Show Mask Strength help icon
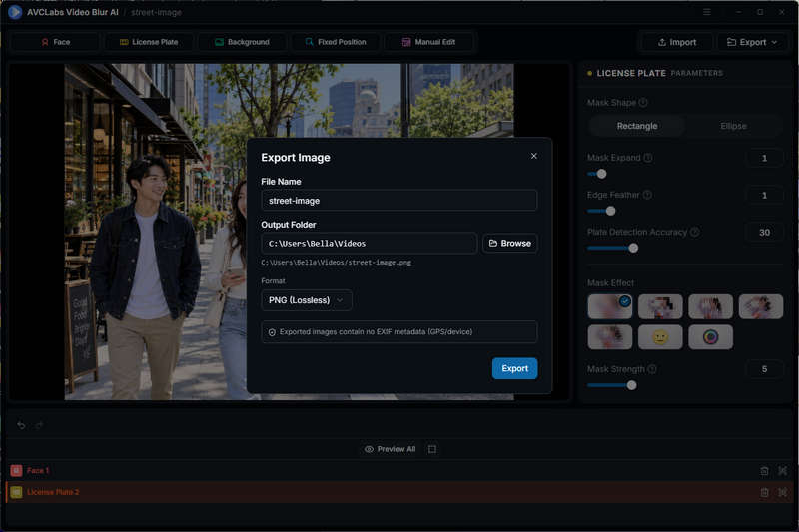799x532 pixels. [652, 369]
